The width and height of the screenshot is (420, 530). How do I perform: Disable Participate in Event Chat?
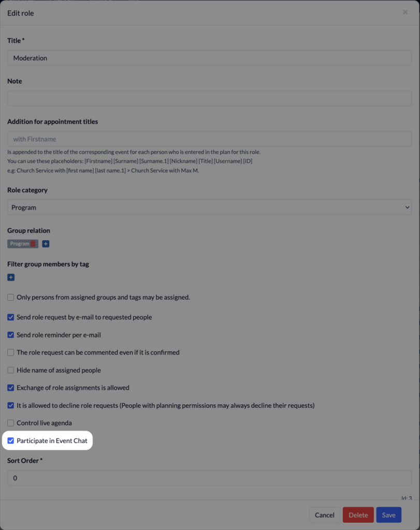coord(10,440)
